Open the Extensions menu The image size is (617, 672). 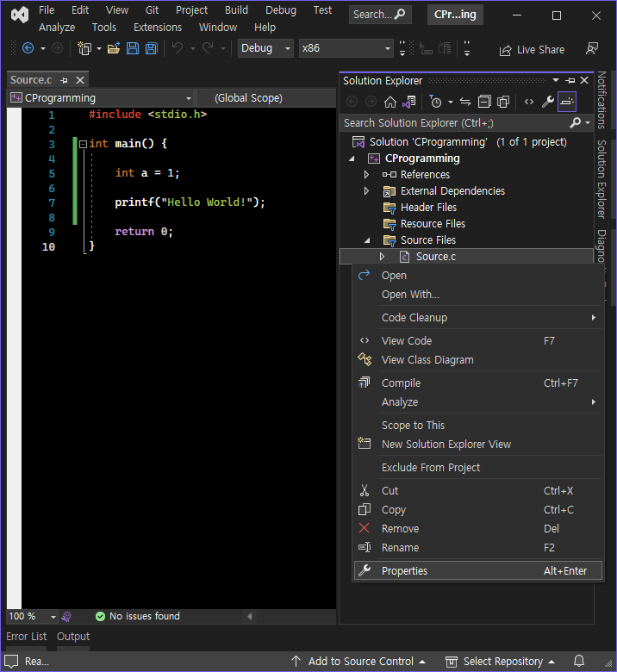click(x=158, y=28)
